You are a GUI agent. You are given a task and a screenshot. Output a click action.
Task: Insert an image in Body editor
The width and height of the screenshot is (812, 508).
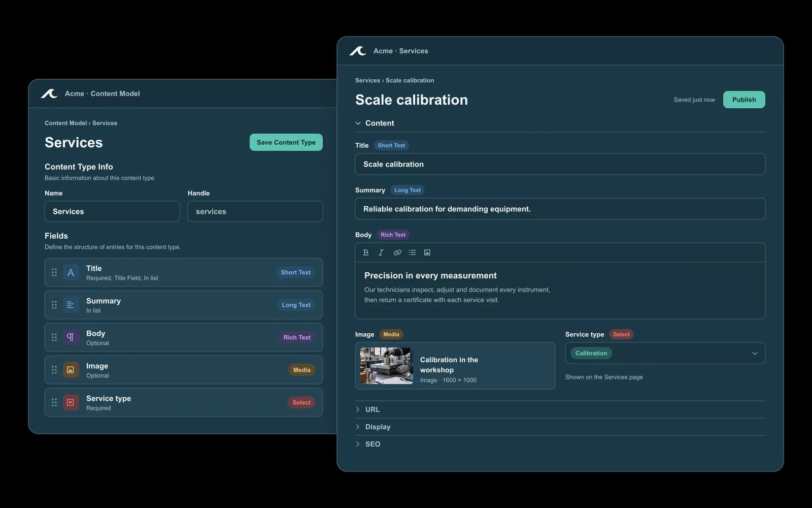(427, 252)
